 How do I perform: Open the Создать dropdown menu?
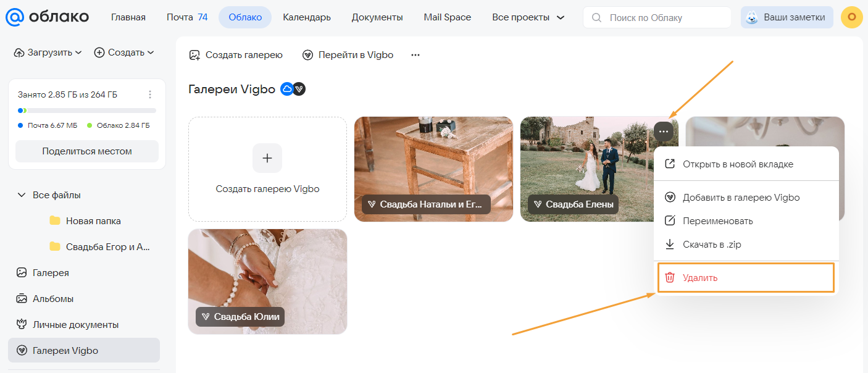click(124, 52)
